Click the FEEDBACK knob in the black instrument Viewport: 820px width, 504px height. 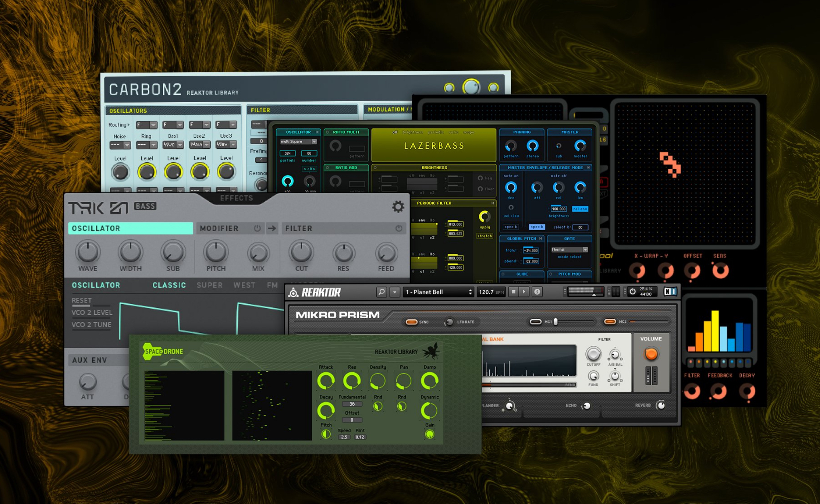(718, 391)
